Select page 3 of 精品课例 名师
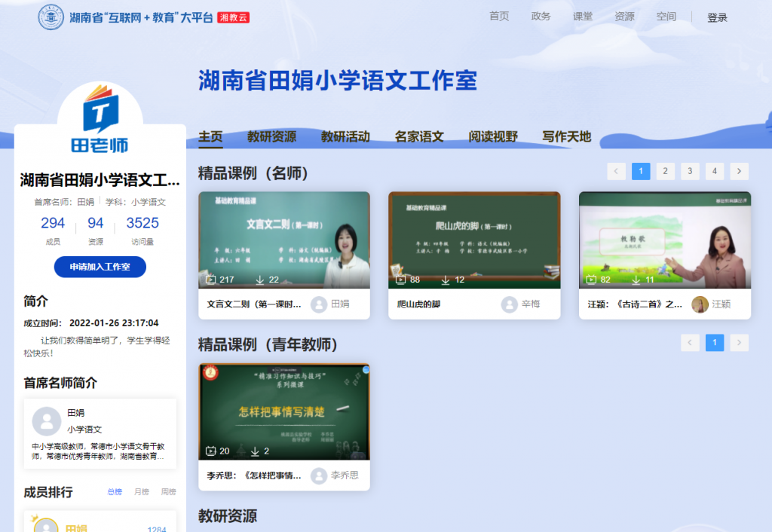Screen dimensions: 772x532 [x=690, y=171]
